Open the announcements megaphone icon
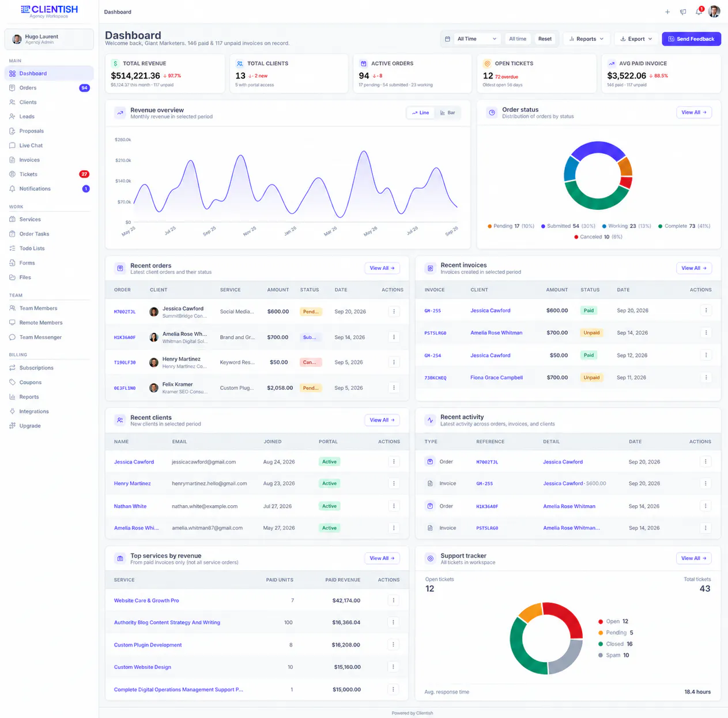This screenshot has width=728, height=718. 683,12
